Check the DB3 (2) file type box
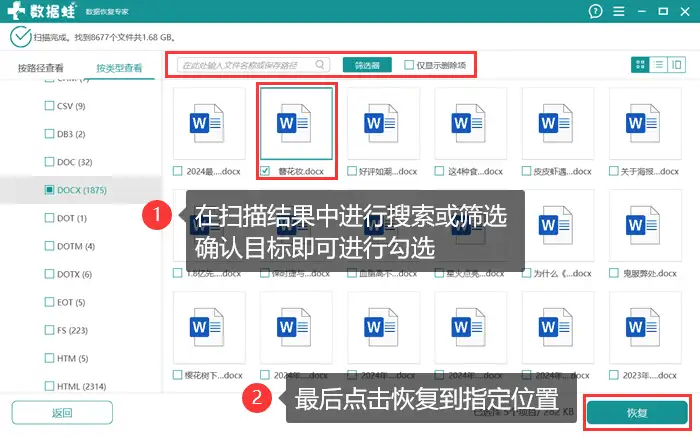The height and width of the screenshot is (438, 700). click(x=50, y=134)
